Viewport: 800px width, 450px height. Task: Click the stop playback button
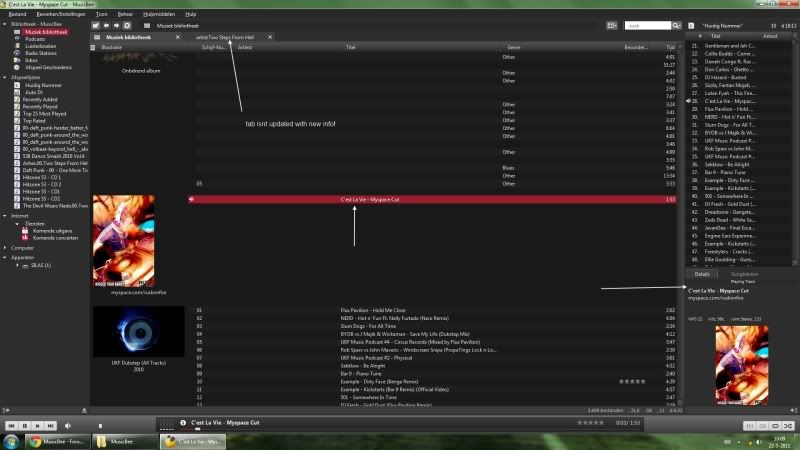[x=37, y=426]
